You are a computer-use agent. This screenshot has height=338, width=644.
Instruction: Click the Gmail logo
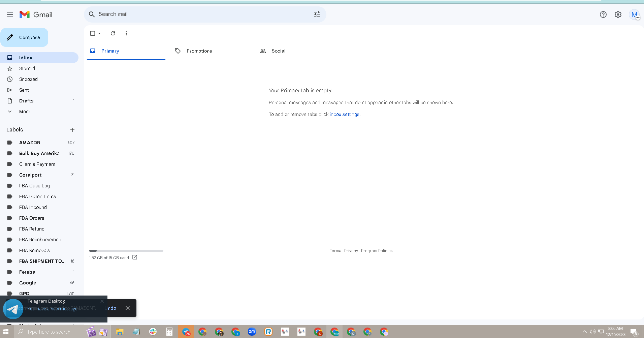tap(36, 14)
